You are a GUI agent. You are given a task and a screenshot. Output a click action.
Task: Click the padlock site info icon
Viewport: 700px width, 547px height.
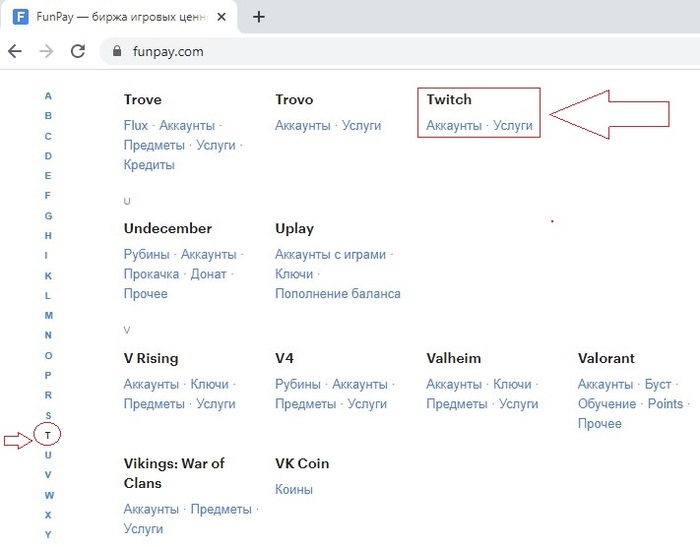click(118, 51)
